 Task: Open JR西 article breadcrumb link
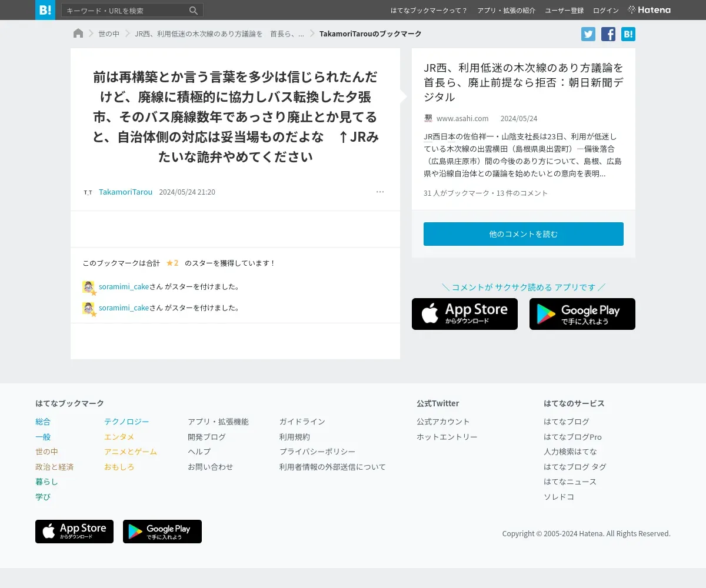tap(219, 34)
